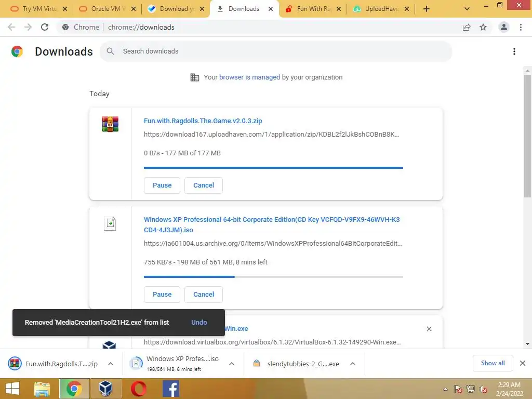532x399 pixels.
Task: Open Windows Start button
Action: pos(12,389)
